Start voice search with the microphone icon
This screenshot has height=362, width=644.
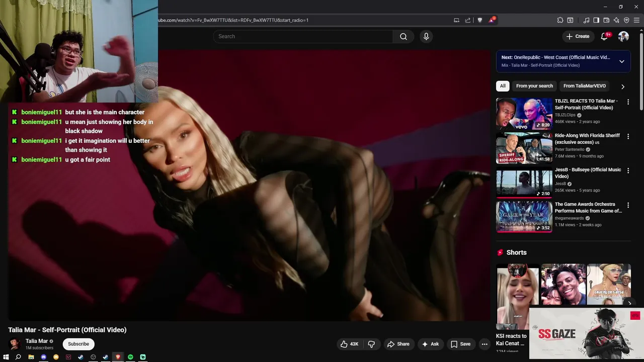[426, 36]
